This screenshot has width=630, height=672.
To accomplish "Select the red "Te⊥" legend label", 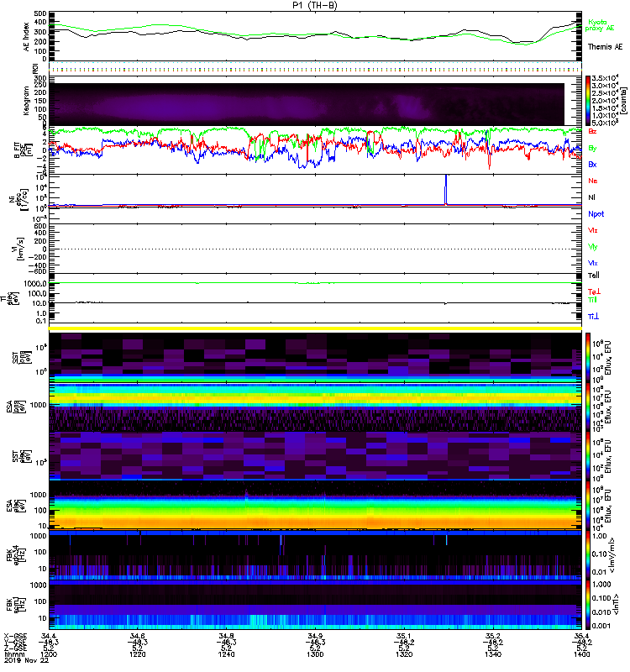I will click(594, 291).
